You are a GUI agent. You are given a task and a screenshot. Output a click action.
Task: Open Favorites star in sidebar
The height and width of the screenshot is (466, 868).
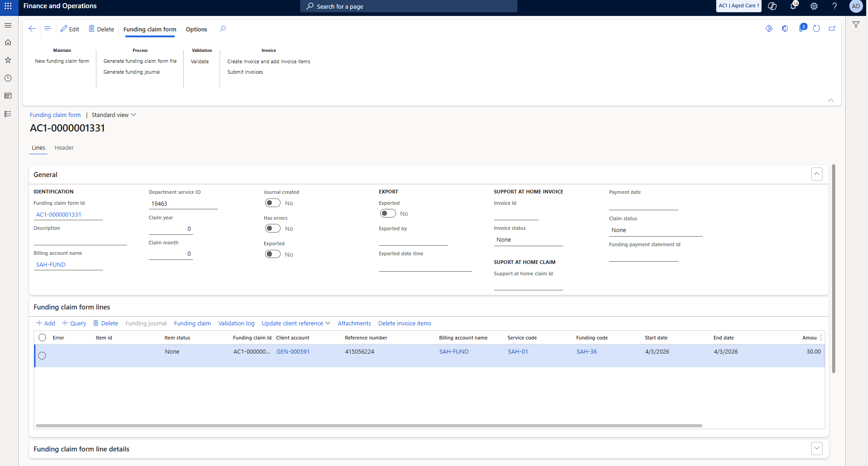tap(8, 60)
